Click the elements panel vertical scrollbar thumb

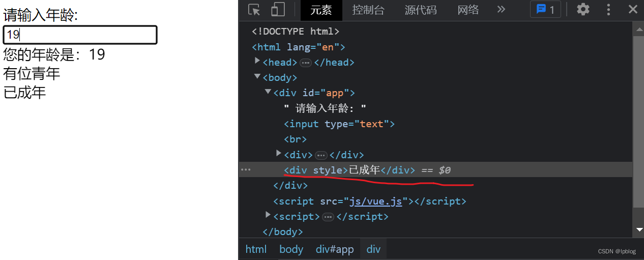click(639, 121)
